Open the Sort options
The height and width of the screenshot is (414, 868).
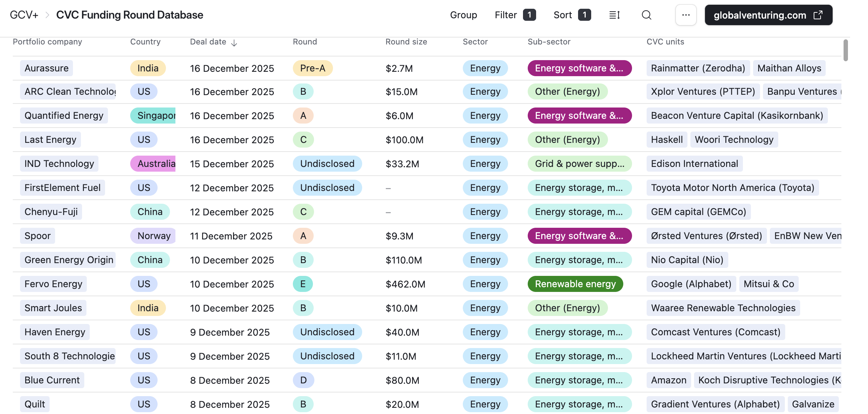(562, 15)
